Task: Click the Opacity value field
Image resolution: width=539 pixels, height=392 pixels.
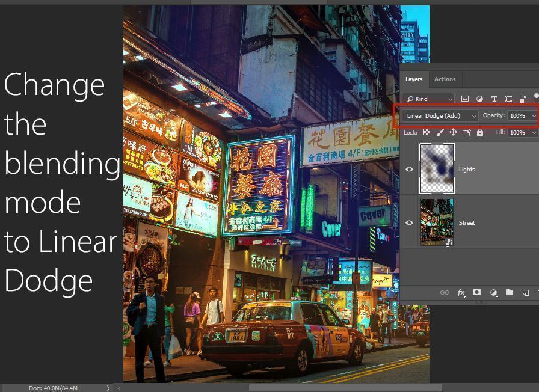Action: pyautogui.click(x=517, y=115)
